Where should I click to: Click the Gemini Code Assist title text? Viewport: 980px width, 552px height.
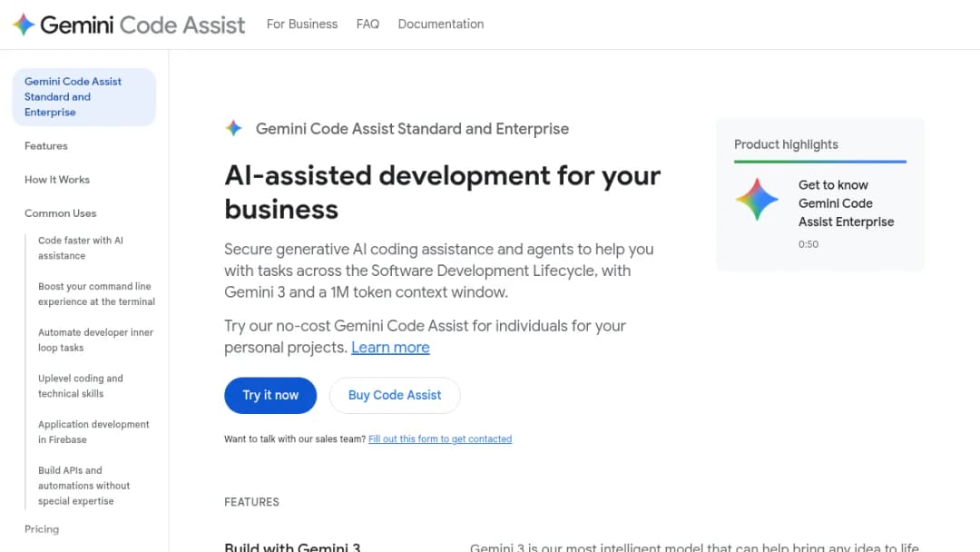pyautogui.click(x=142, y=25)
